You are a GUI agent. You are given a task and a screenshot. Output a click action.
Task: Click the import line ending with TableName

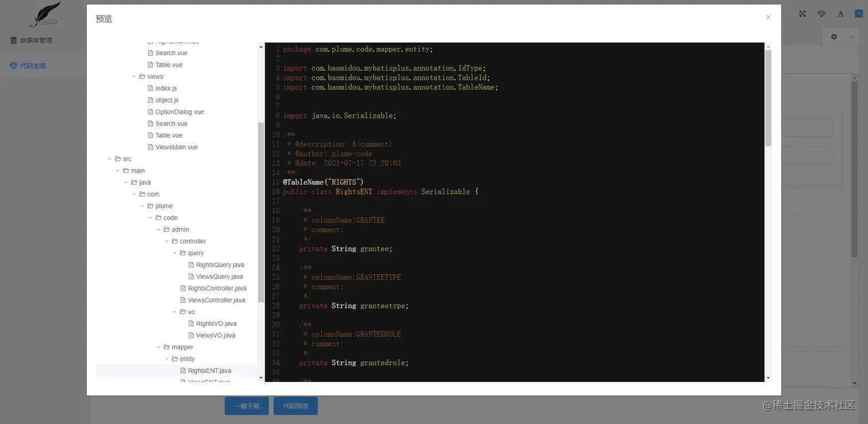390,87
